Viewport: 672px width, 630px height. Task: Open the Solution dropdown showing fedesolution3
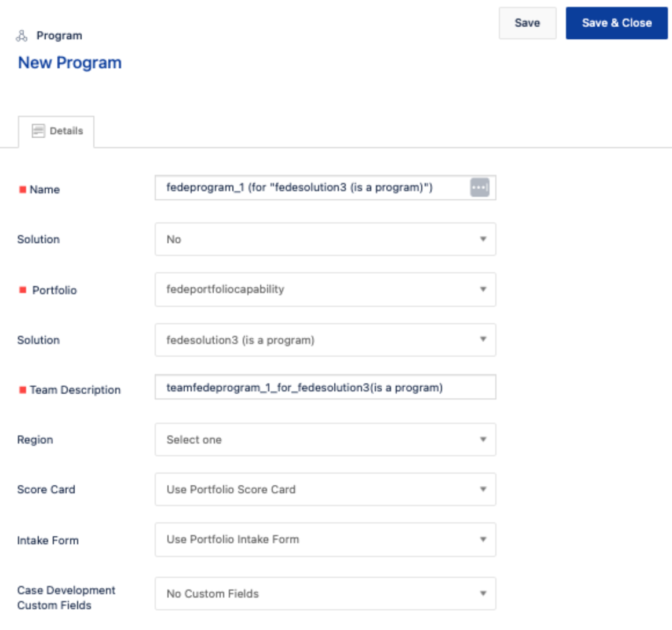click(326, 340)
